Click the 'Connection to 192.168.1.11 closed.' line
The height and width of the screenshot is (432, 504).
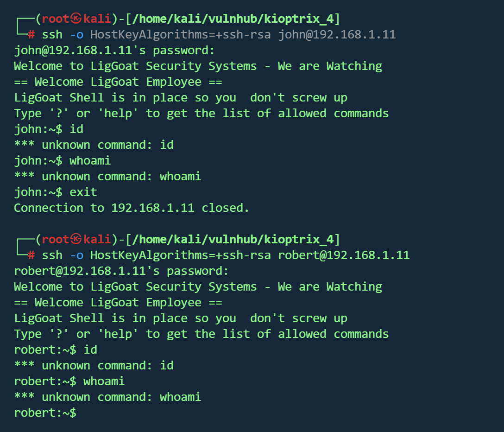(132, 208)
